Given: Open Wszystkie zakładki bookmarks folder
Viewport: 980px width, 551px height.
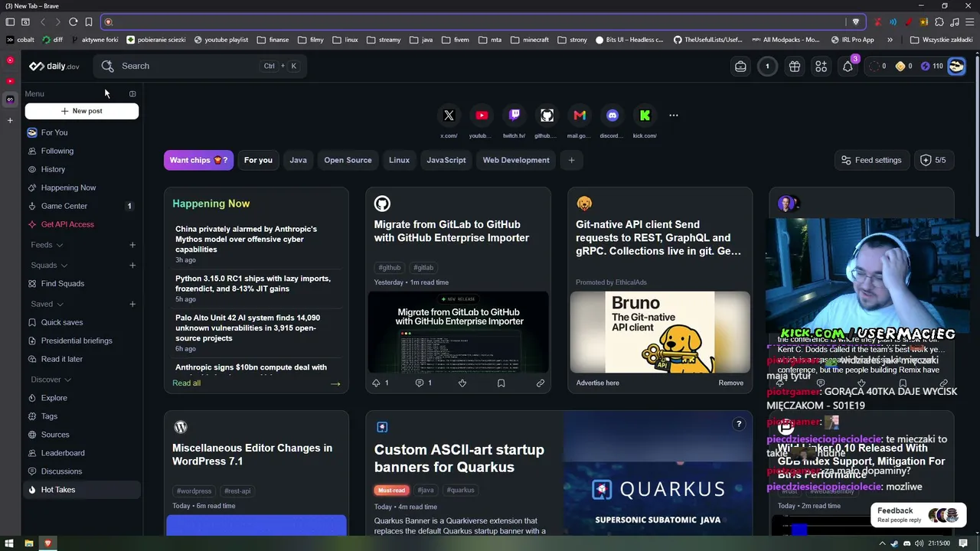Looking at the screenshot, I should [x=942, y=40].
